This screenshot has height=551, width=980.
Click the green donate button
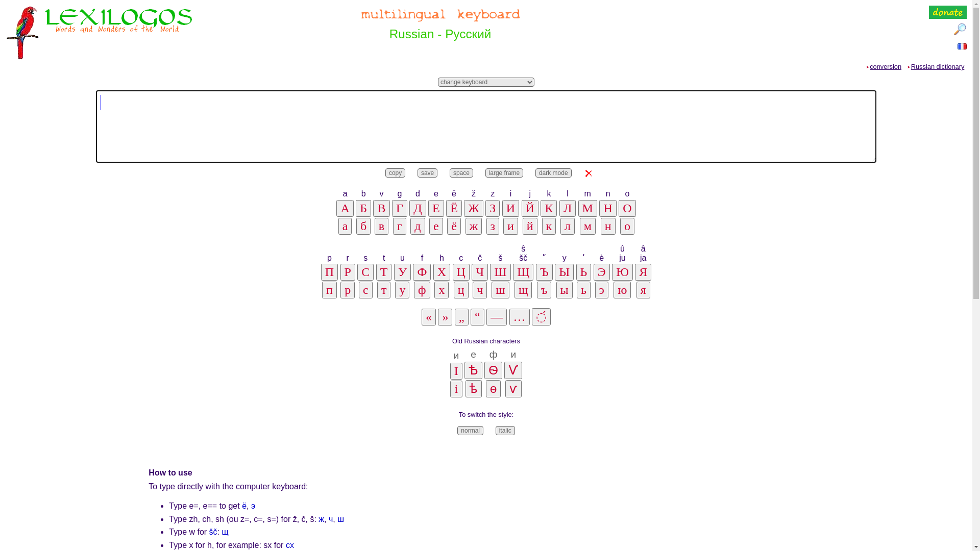tap(948, 12)
